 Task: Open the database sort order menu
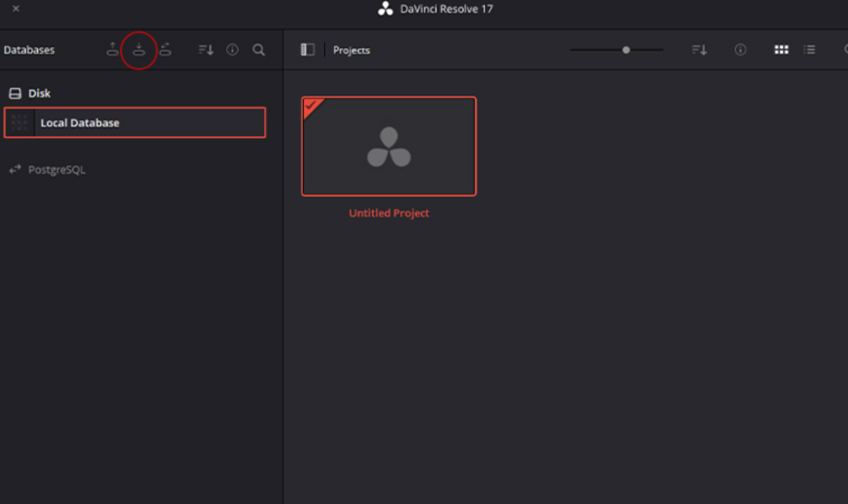[x=205, y=50]
